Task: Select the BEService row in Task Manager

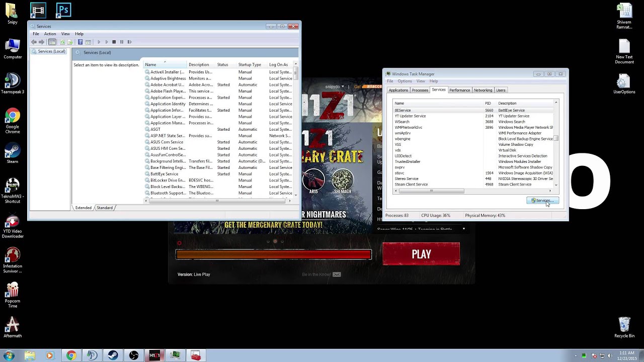Action: click(473, 110)
